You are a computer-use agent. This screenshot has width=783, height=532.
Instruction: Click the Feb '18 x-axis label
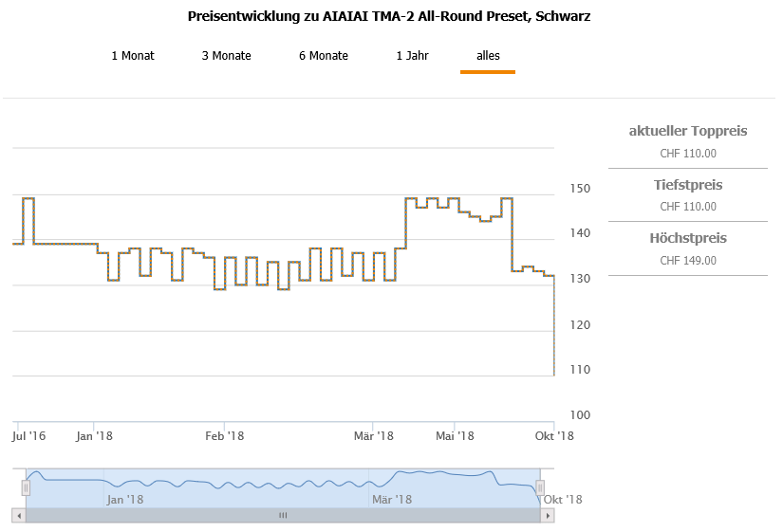224,436
